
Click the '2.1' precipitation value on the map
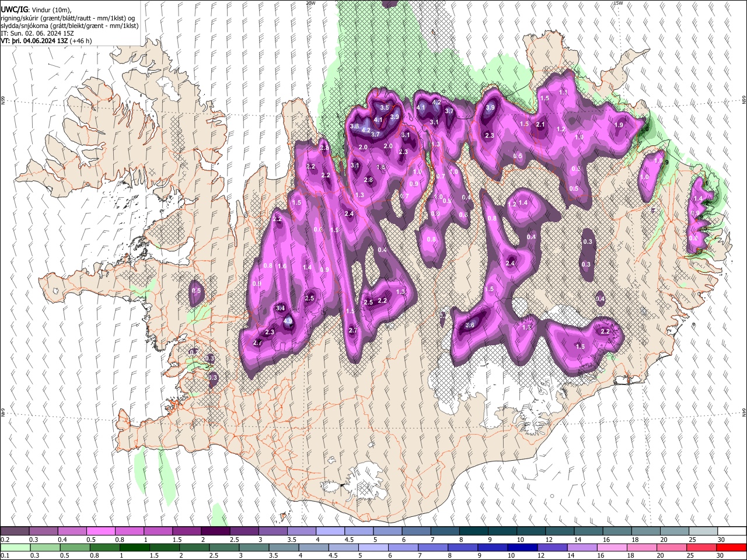(x=540, y=124)
